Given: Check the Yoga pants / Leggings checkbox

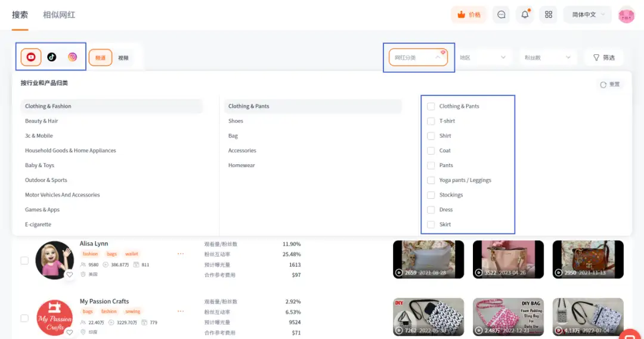Looking at the screenshot, I should [x=431, y=180].
